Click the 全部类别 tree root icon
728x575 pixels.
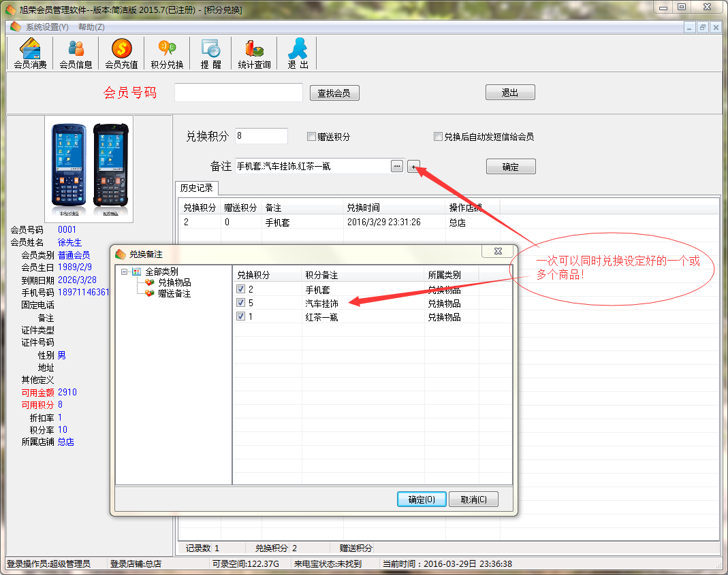136,272
